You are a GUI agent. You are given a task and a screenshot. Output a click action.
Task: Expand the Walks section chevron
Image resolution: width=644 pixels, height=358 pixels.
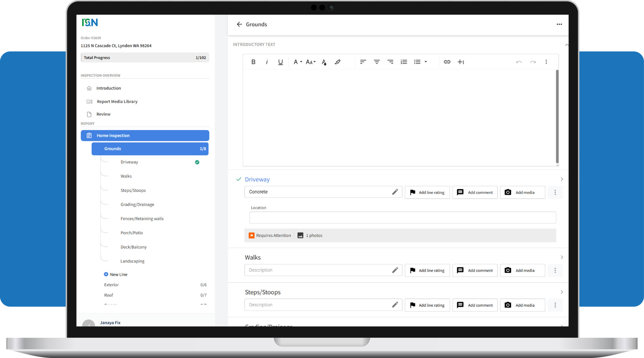(x=562, y=257)
